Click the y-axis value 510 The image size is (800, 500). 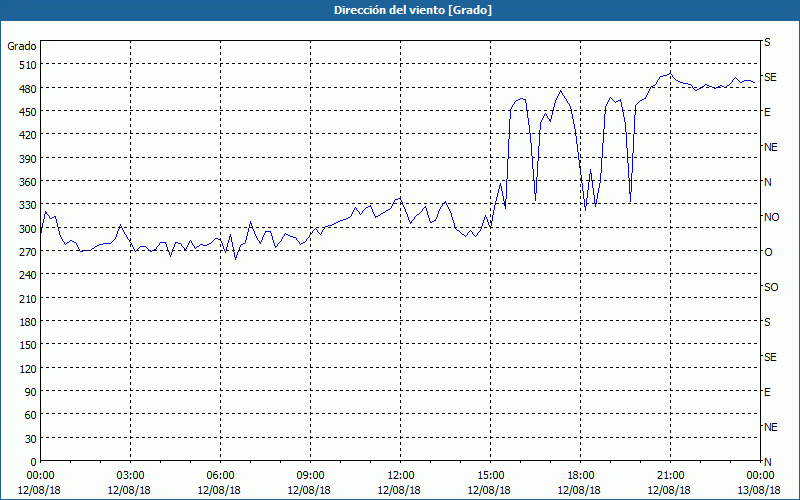(29, 65)
